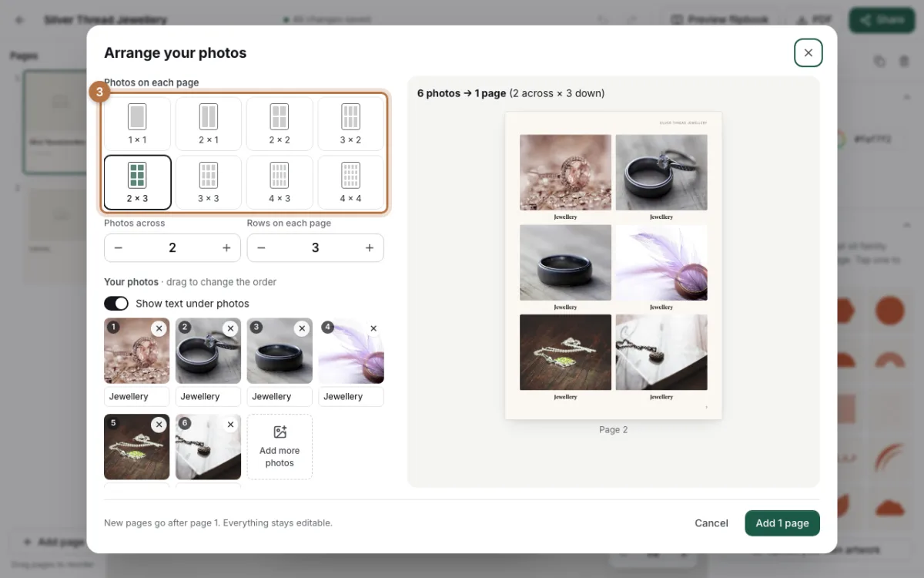
Task: Click Add more photos tile
Action: pos(280,447)
